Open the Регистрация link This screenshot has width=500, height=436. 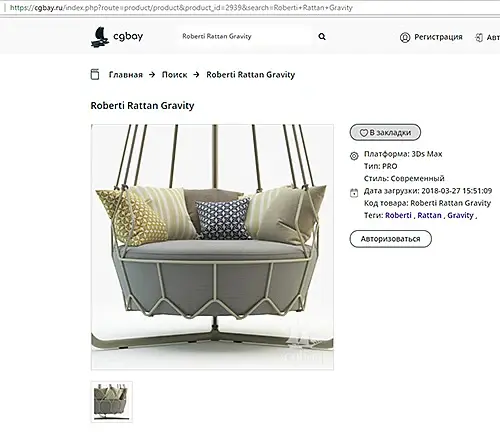coord(438,37)
